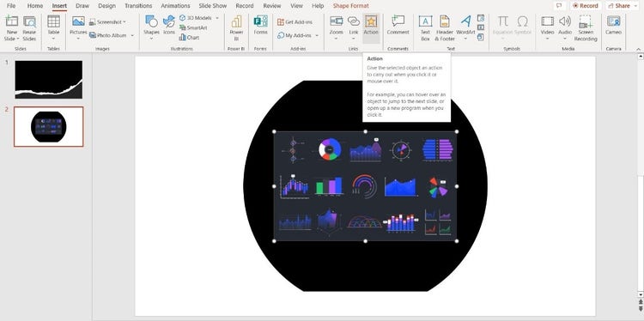
Task: Switch to the Draw tab
Action: [82, 6]
